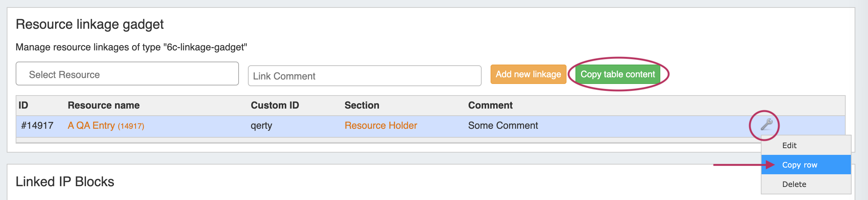Screen dimensions: 868x200
Task: Click the Some Comment cell text
Action: click(502, 125)
